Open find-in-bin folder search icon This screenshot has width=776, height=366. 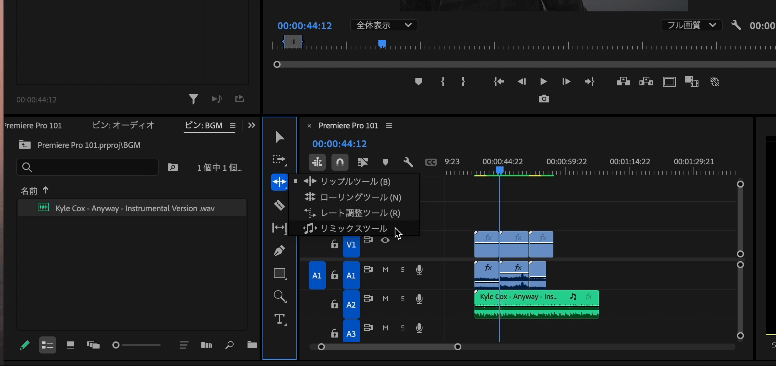[x=172, y=167]
